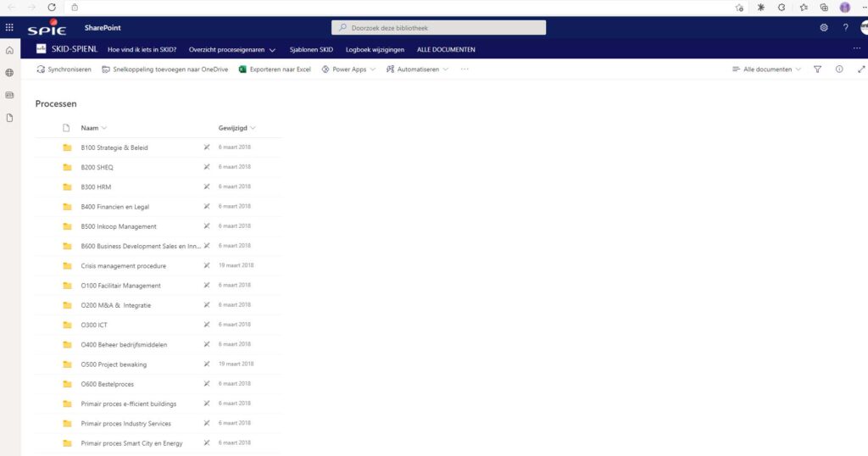The height and width of the screenshot is (456, 868).
Task: Open the B200 SHEQ folder
Action: [97, 167]
